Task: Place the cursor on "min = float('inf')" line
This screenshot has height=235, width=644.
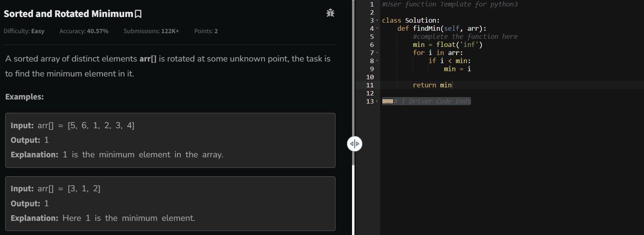Action: (x=447, y=45)
